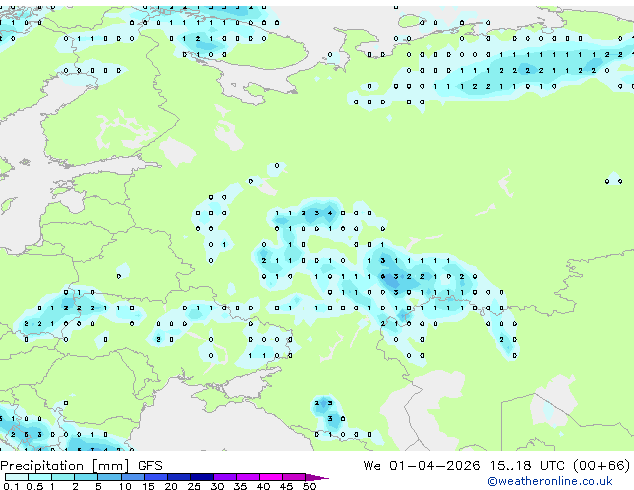Screen dimensions: 634x490
Task: Select the 0.1–0.5 mm legend swatch
Action: click(17, 477)
